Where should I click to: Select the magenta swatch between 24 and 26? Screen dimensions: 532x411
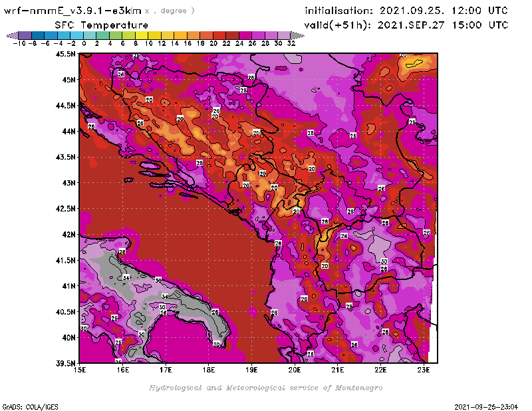[245, 36]
